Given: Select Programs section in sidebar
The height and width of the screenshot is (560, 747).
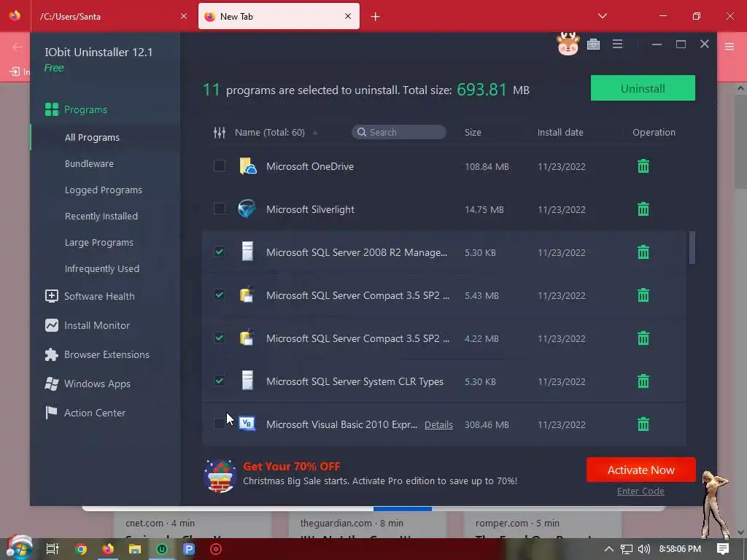Looking at the screenshot, I should [x=86, y=109].
